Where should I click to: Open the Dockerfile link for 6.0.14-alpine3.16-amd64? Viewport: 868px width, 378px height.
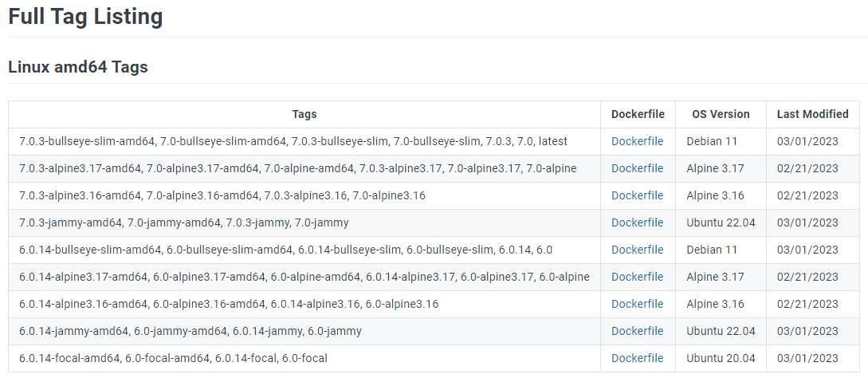(637, 304)
